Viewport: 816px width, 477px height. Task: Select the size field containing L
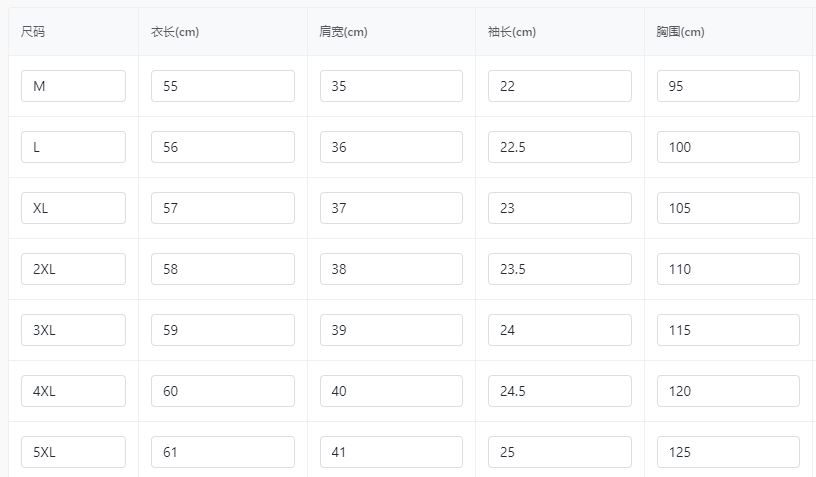click(73, 147)
